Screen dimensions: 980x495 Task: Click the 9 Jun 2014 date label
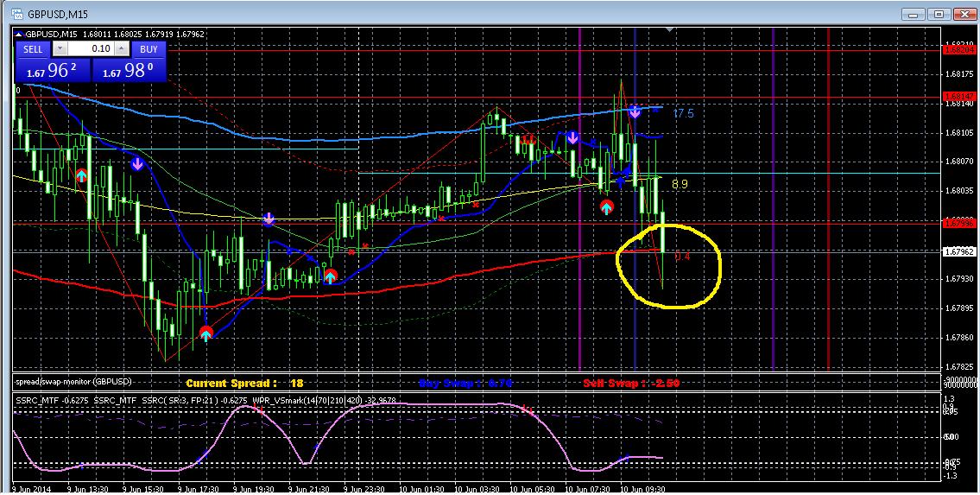pyautogui.click(x=30, y=488)
